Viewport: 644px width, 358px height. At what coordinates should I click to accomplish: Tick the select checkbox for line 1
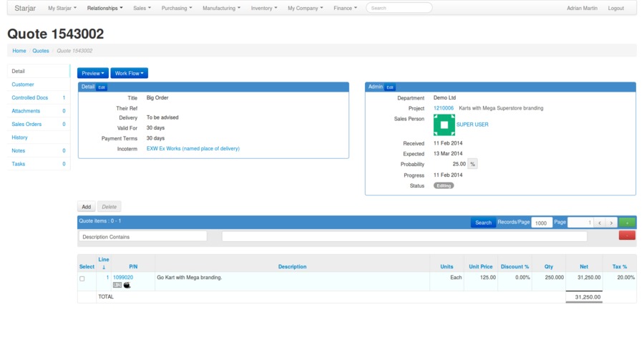[82, 278]
